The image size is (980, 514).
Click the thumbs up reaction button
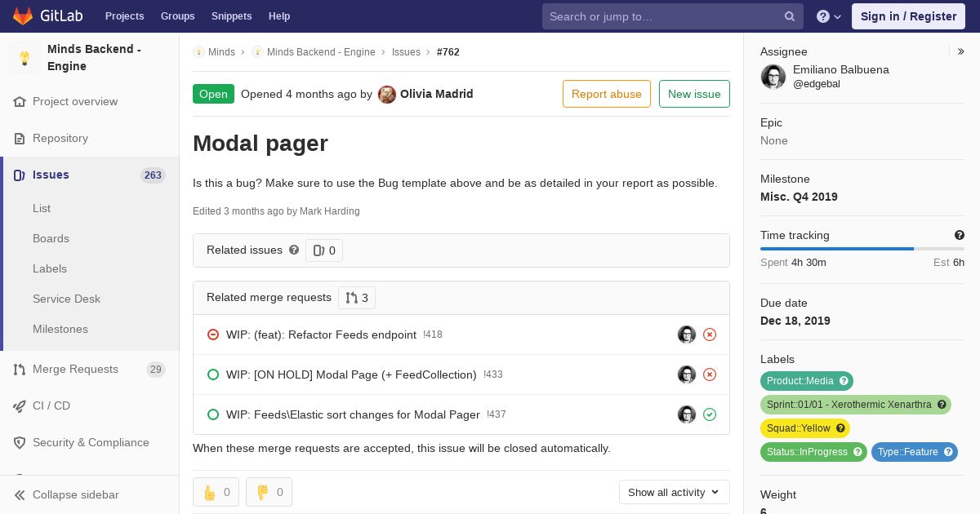(216, 492)
